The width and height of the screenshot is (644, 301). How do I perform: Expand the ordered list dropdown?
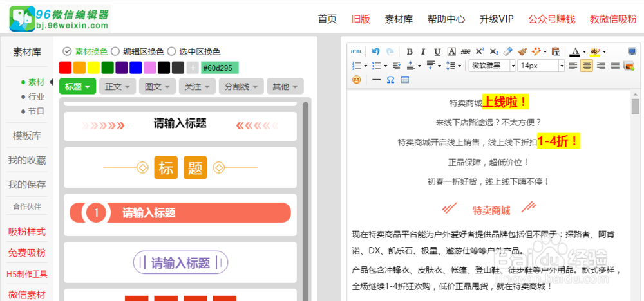366,65
